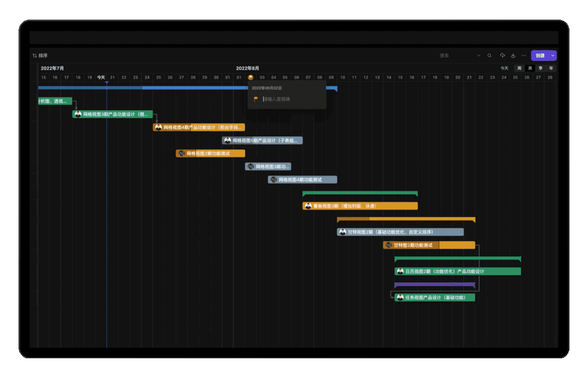Open the dropdown arrow beside 创建 button
The width and height of the screenshot is (588, 379).
553,56
